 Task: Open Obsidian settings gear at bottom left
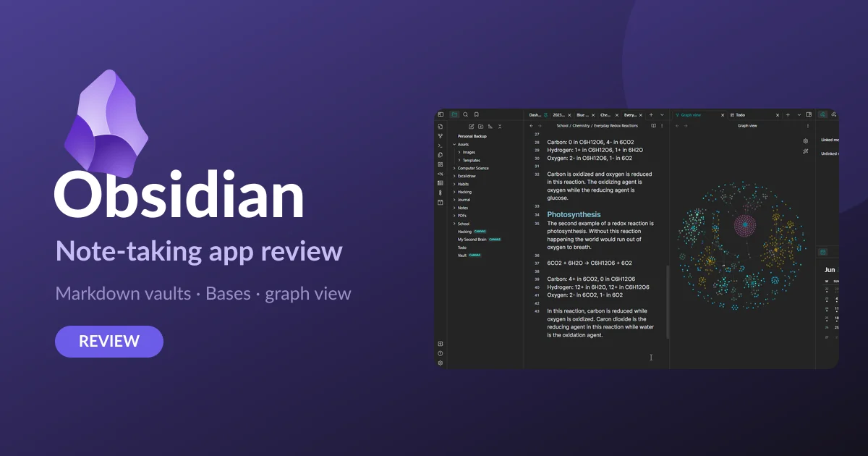(x=441, y=363)
